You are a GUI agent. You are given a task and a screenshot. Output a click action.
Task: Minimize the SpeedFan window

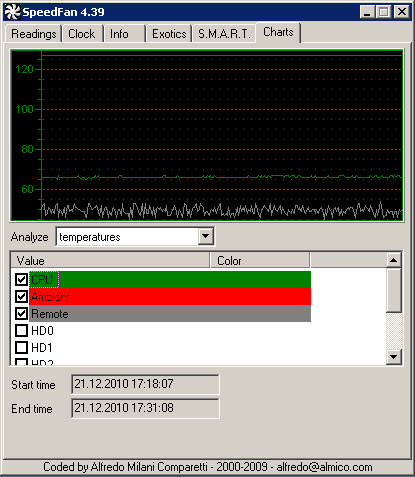click(x=367, y=12)
